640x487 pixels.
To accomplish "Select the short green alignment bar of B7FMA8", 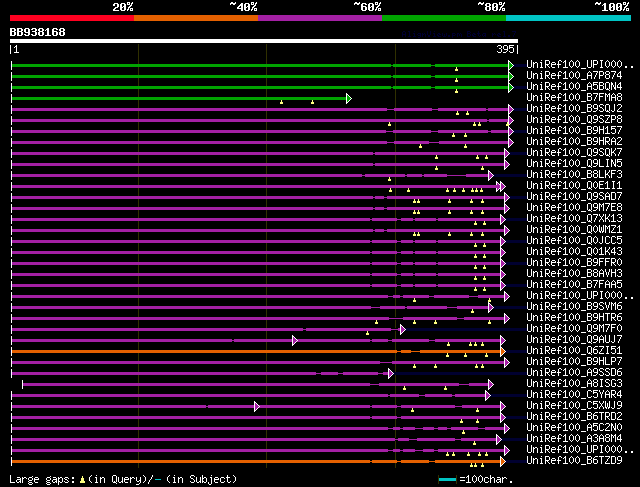I will coord(179,98).
